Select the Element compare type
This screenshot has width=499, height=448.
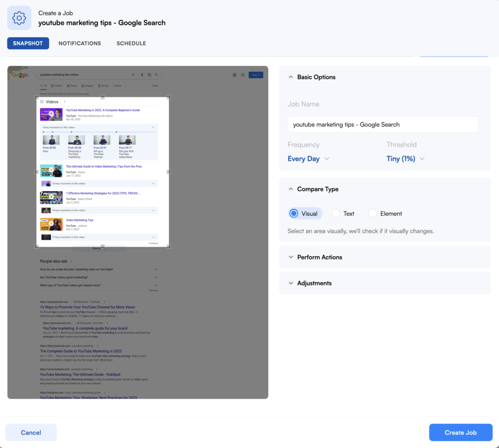pos(373,213)
